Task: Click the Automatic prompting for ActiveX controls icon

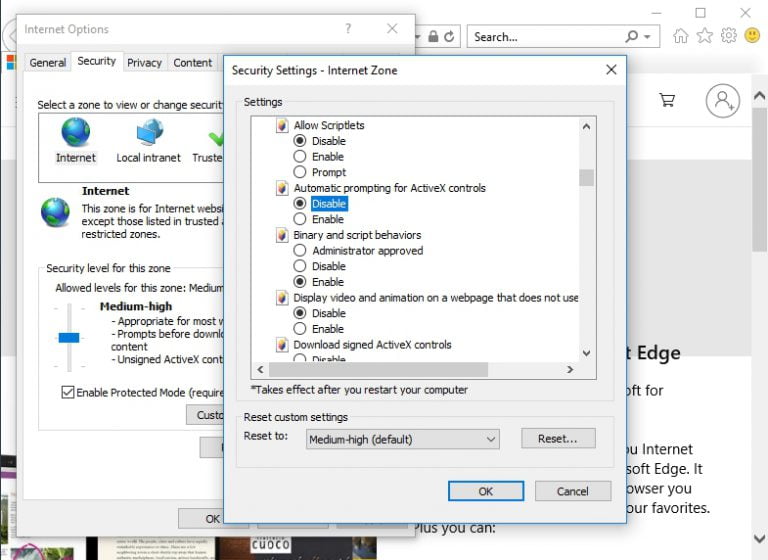Action: 282,188
